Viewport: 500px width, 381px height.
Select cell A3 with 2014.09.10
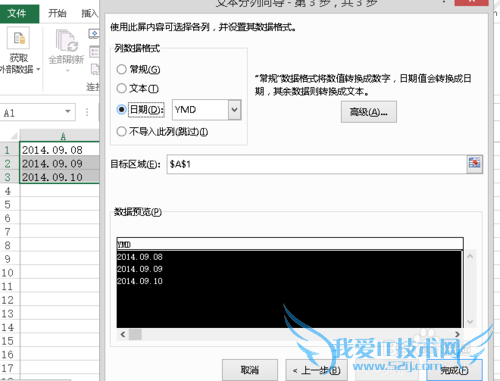(60, 177)
